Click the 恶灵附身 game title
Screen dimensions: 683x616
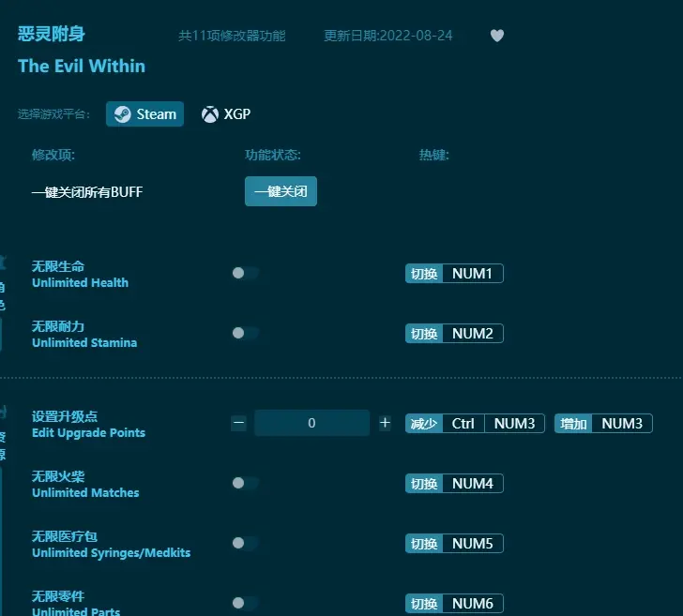(52, 34)
